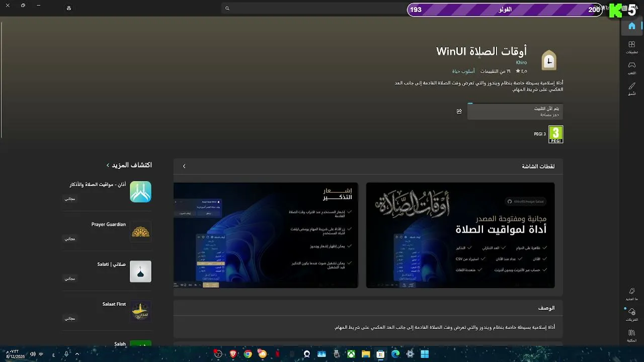The image size is (644, 362).
Task: Open the user profile account icon
Action: pyautogui.click(x=69, y=8)
